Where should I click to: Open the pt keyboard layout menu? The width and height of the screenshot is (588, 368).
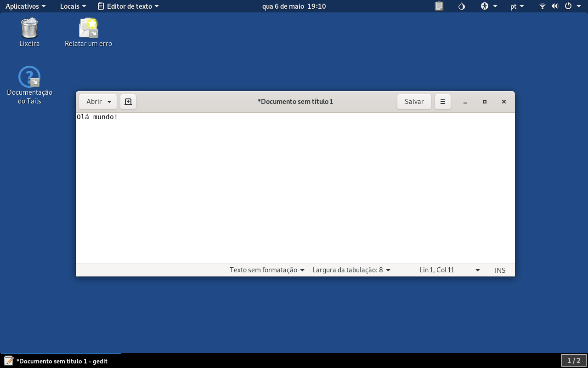click(517, 6)
